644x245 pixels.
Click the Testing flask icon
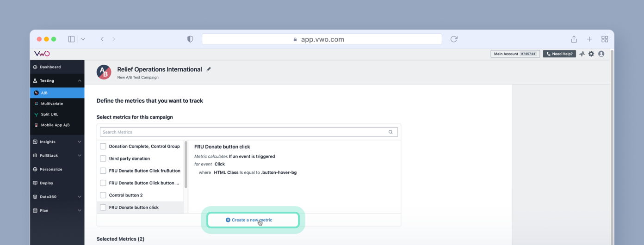click(x=35, y=81)
